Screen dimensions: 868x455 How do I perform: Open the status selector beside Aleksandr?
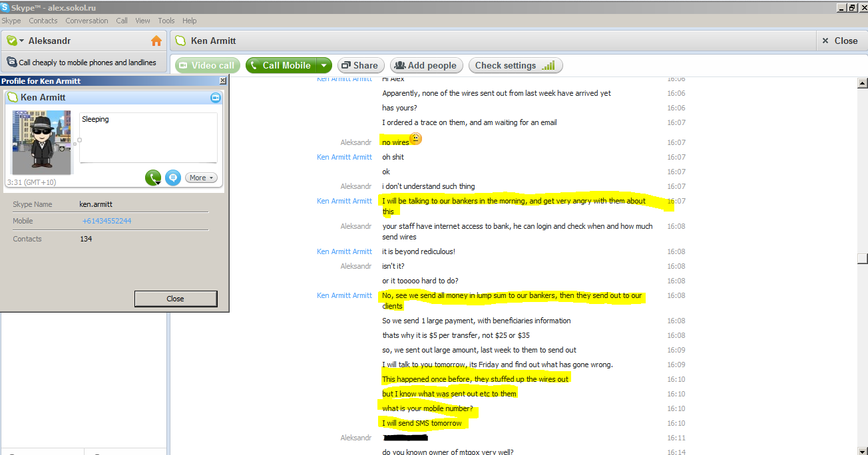(15, 41)
